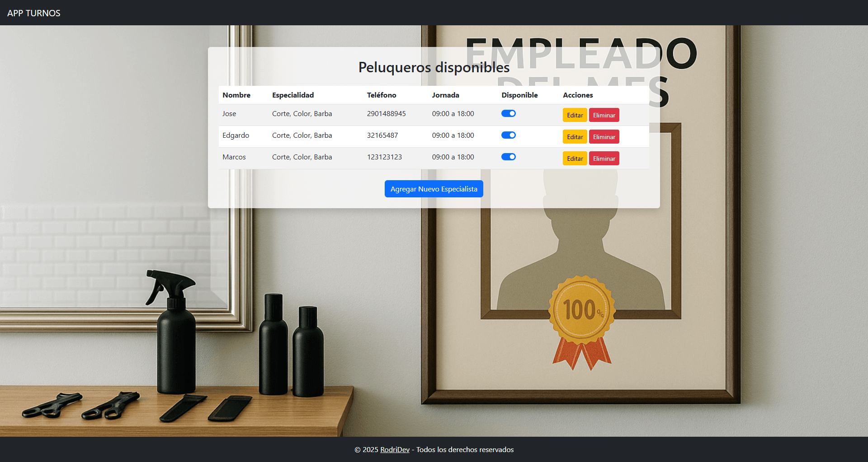Open the RodriDev footer link
This screenshot has width=868, height=462.
(395, 449)
